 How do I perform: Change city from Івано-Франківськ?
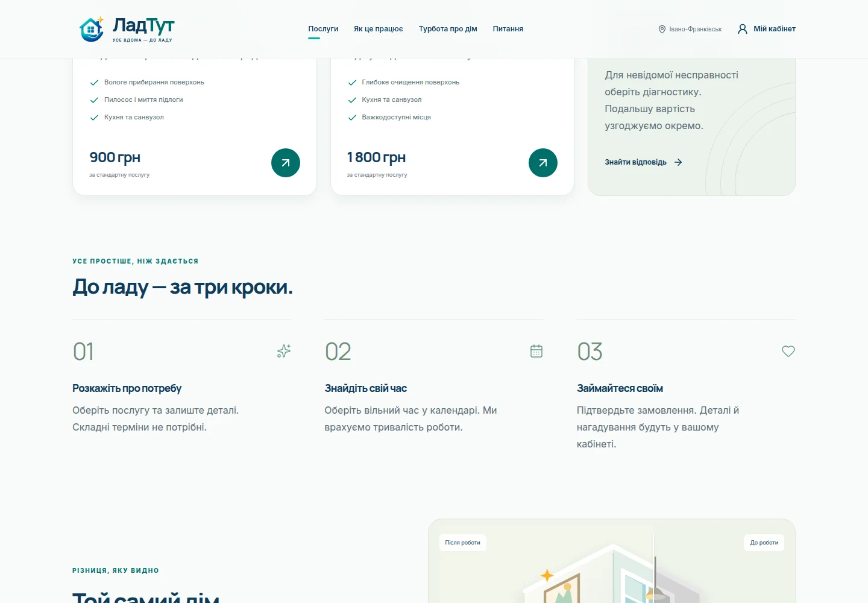(x=690, y=29)
